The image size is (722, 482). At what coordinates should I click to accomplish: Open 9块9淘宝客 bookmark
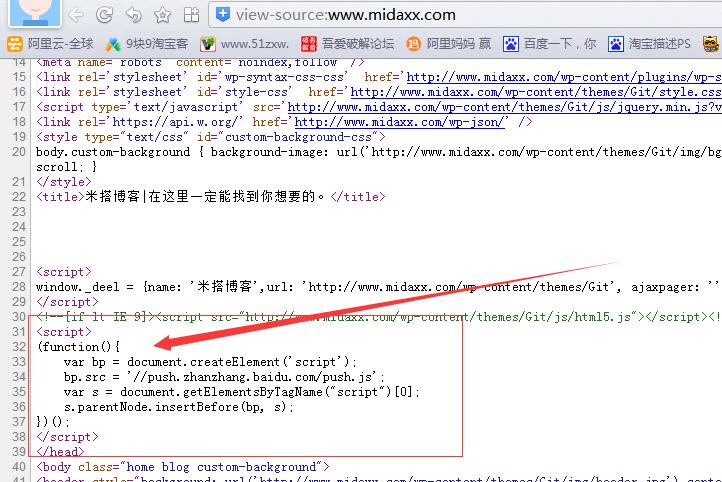(146, 44)
